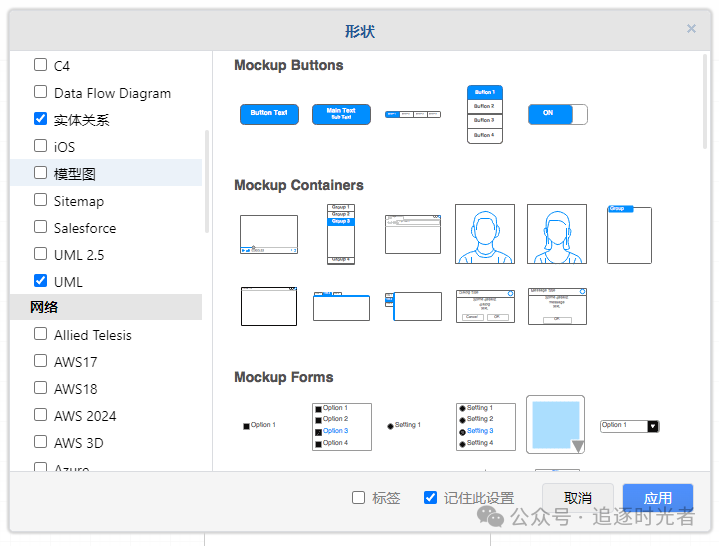Choose the female user avatar container shape
Viewport: 719px width, 546px height.
(557, 234)
